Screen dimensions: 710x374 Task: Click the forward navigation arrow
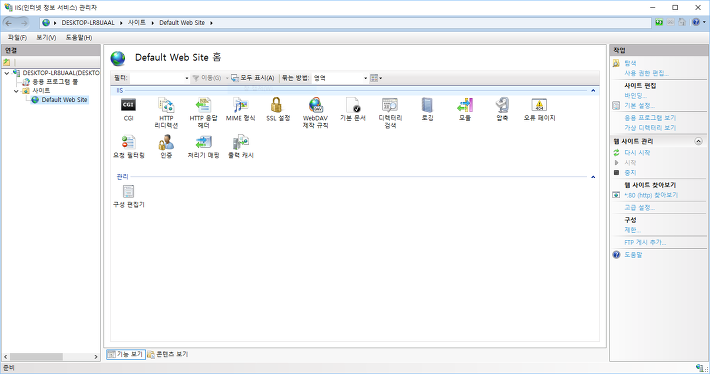click(x=24, y=23)
